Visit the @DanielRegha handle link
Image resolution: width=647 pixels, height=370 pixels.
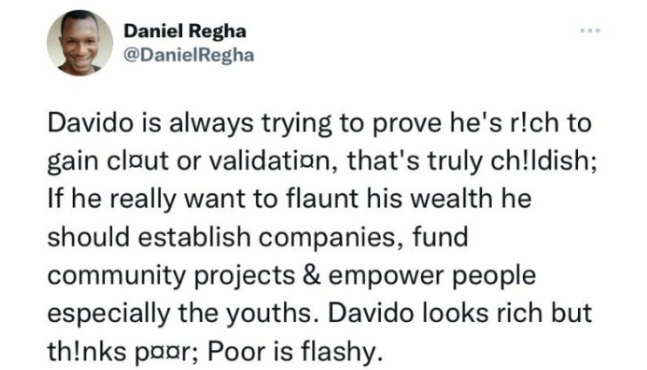pyautogui.click(x=189, y=55)
